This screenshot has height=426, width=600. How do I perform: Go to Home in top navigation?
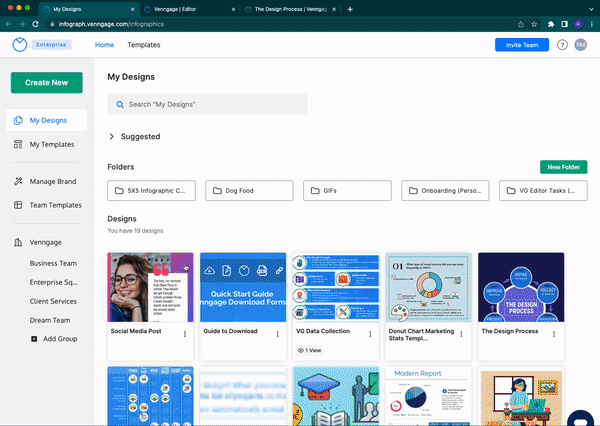(x=104, y=45)
